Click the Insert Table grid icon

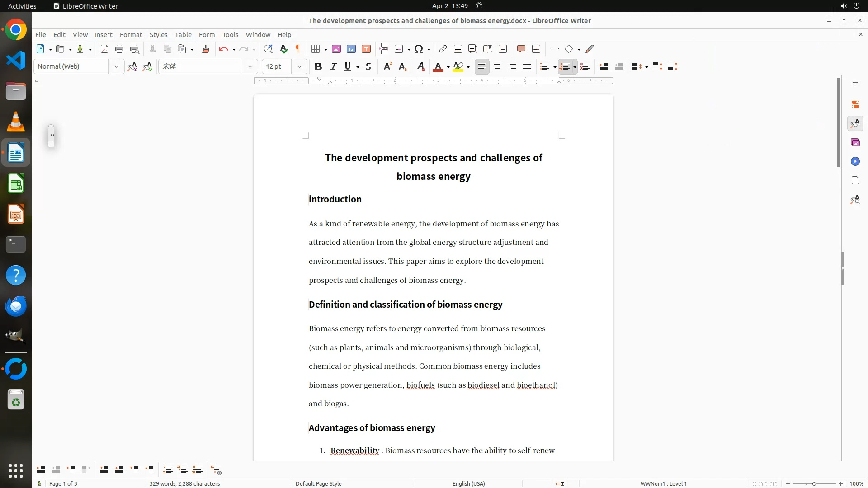[316, 49]
